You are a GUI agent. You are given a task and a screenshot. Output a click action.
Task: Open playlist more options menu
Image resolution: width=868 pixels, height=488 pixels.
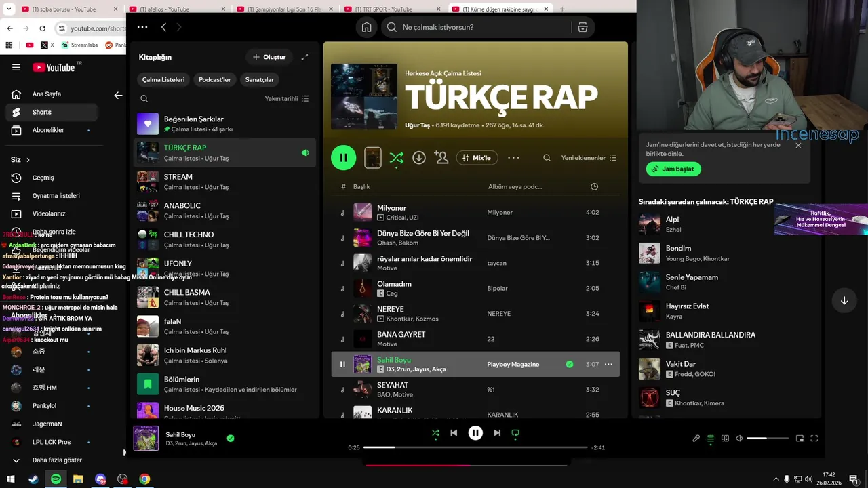click(x=513, y=158)
